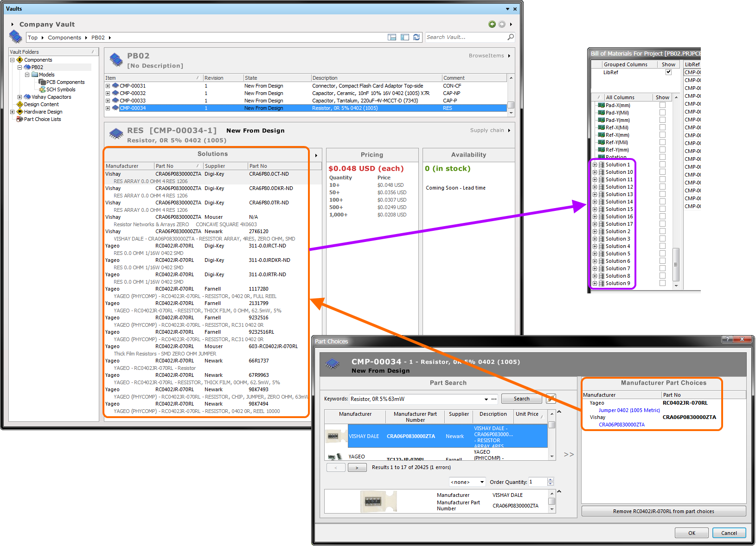The image size is (756, 546).
Task: Click the Search button in Part Search
Action: [521, 399]
